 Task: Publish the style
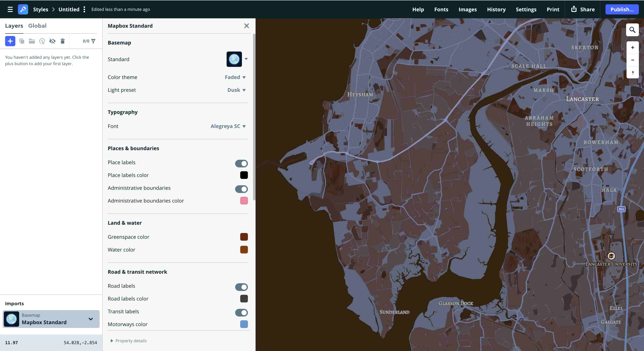[x=622, y=9]
